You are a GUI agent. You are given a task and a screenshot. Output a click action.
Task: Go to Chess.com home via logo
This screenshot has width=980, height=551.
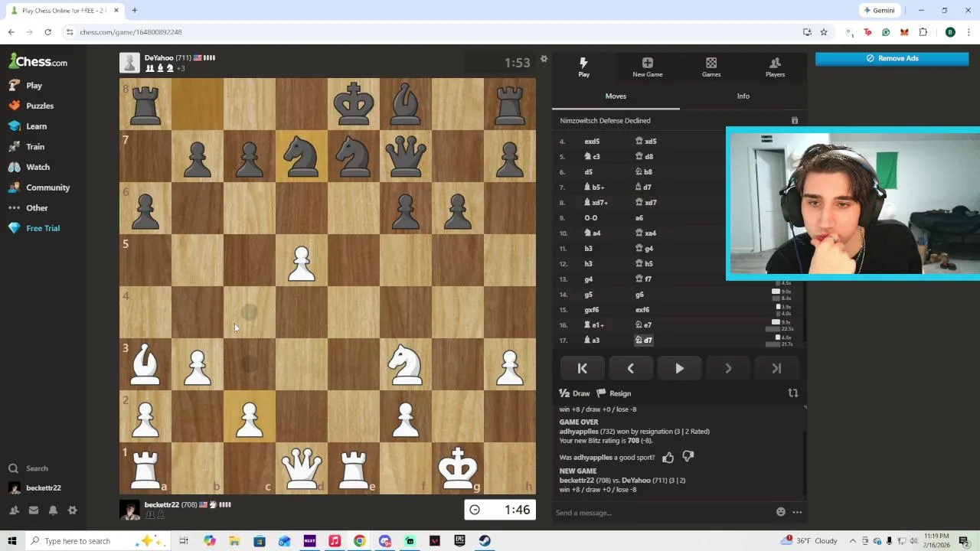(38, 61)
